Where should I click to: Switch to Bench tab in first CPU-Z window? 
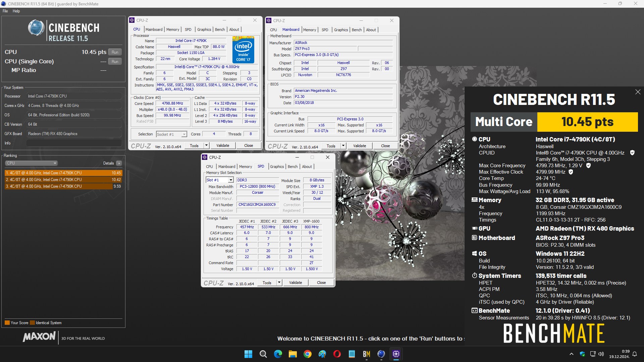click(220, 29)
